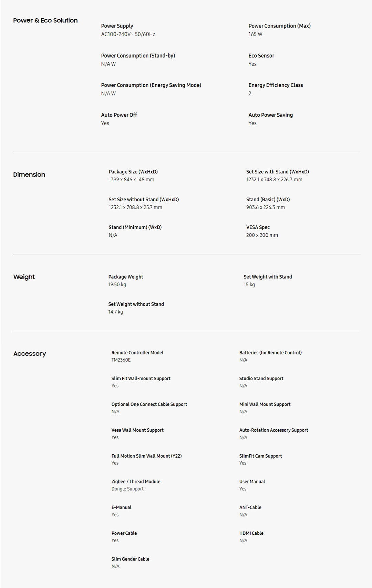Click the Package Weight label

[125, 277]
